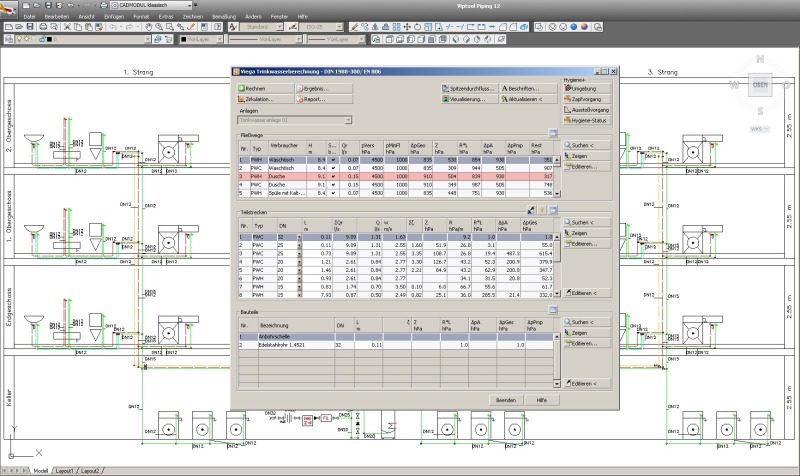Click the Rechnen calculate button
The image size is (800, 476).
click(265, 88)
